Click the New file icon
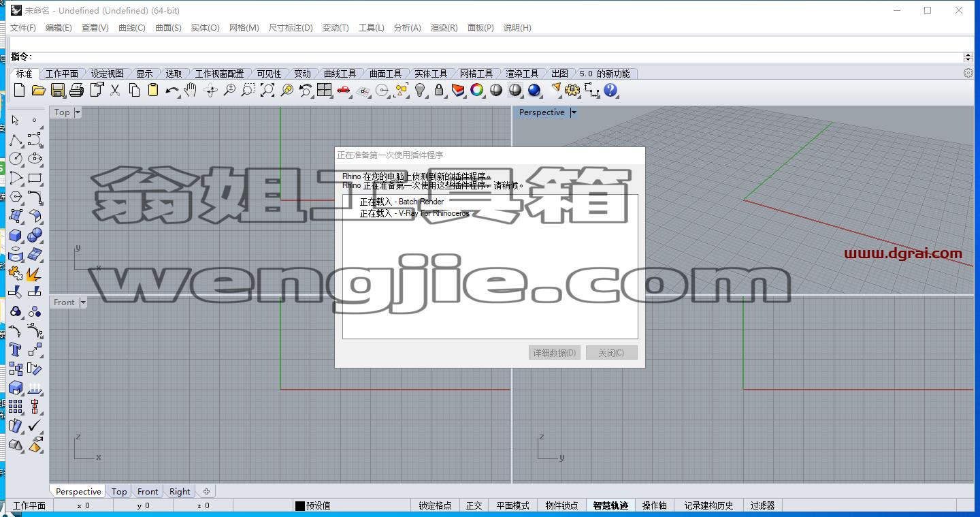 19,90
